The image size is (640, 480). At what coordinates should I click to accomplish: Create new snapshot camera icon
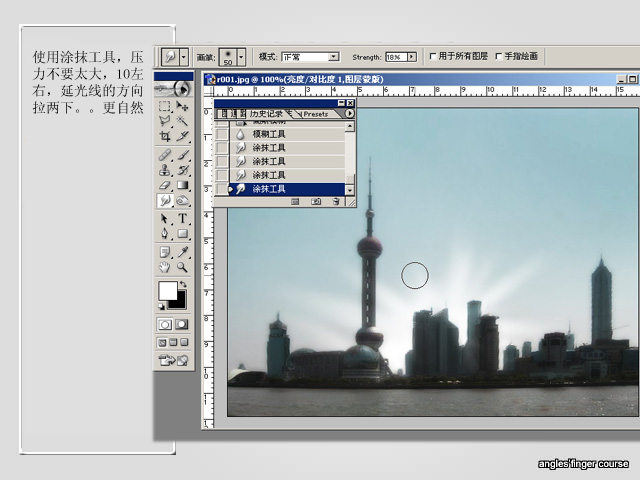point(316,201)
